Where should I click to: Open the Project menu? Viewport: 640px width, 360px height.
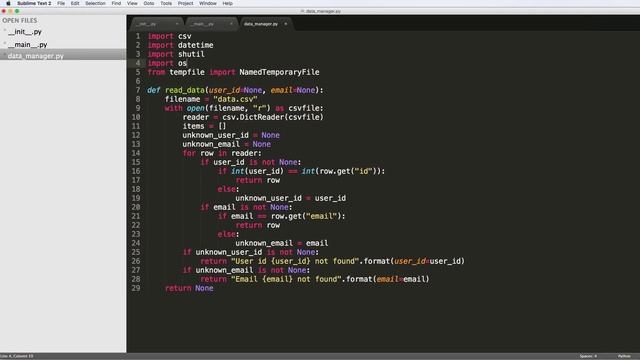pos(185,3)
